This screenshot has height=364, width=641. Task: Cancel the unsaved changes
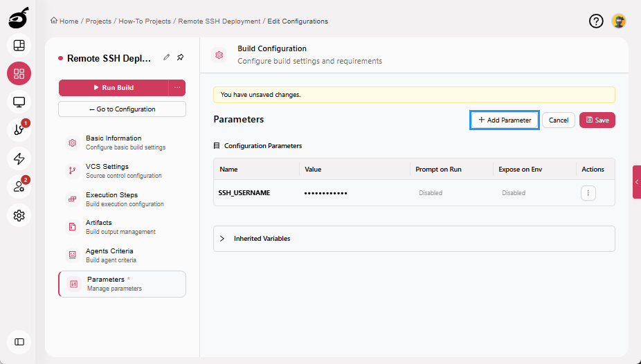point(559,120)
